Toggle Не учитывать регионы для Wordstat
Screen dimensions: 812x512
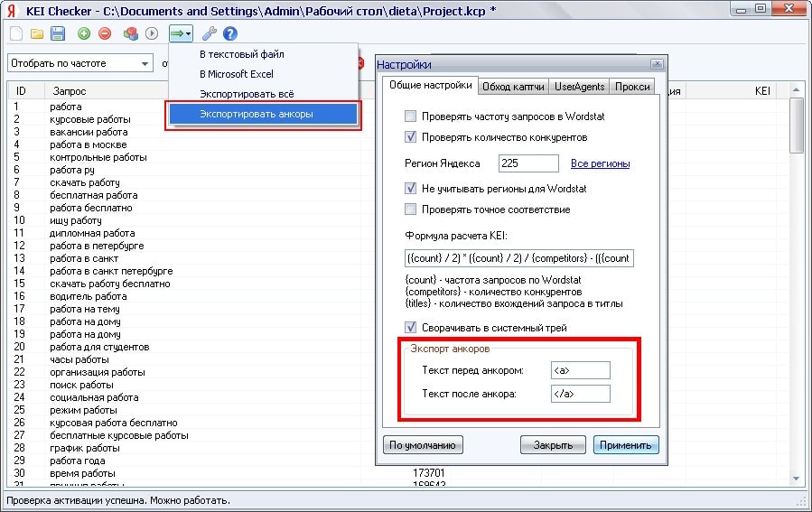[410, 189]
